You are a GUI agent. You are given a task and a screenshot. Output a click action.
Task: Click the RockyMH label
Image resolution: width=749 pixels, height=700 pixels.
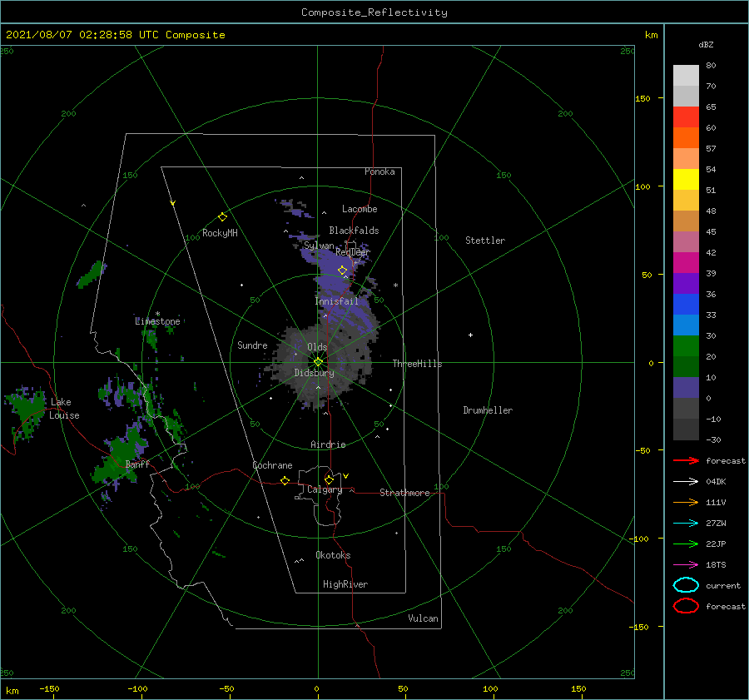click(x=220, y=233)
